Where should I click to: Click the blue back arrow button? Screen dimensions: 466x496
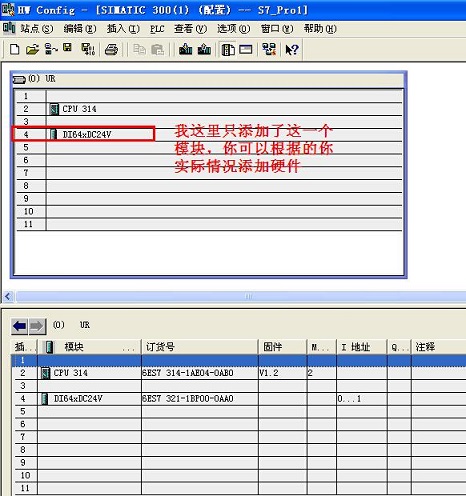(20, 326)
